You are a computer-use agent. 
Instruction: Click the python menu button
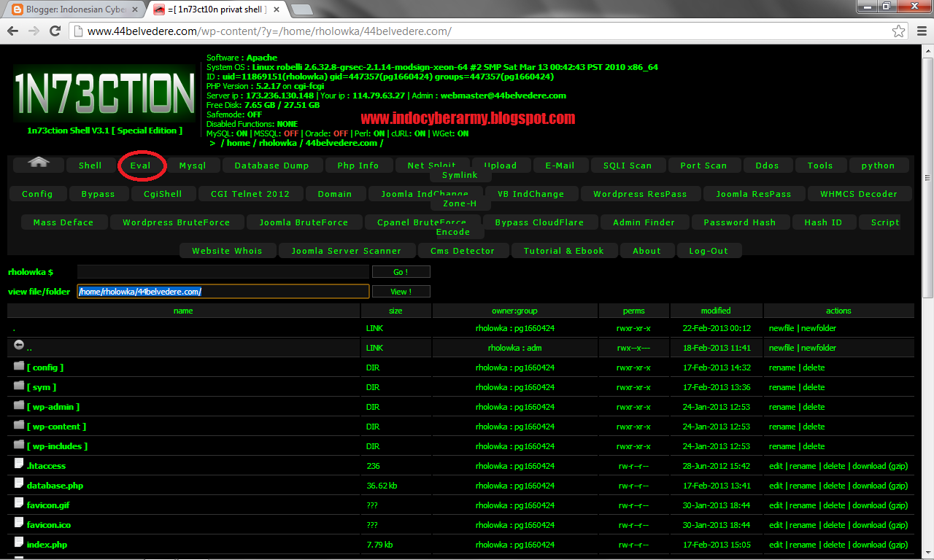(x=878, y=166)
